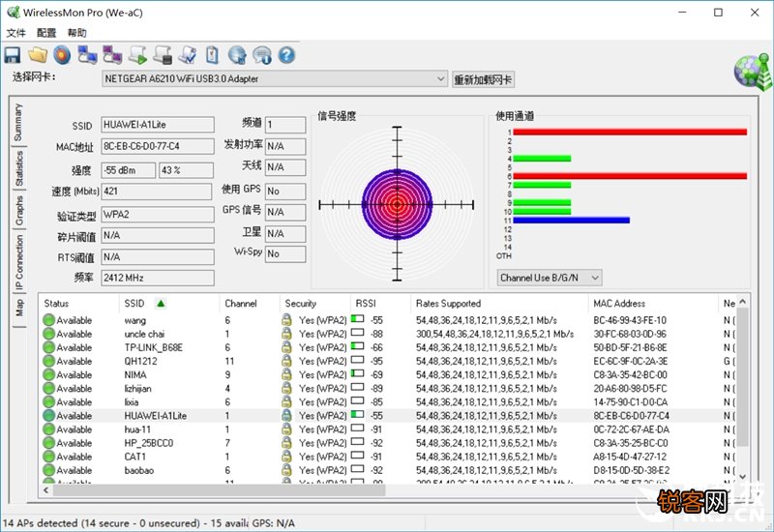Switch to the Summary side tab
The width and height of the screenshot is (774, 532).
18,123
